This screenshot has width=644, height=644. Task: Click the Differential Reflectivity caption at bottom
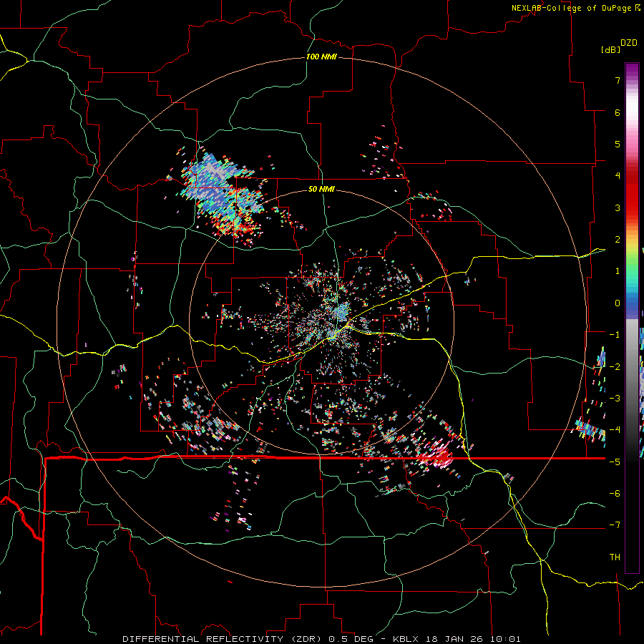[x=321, y=639]
